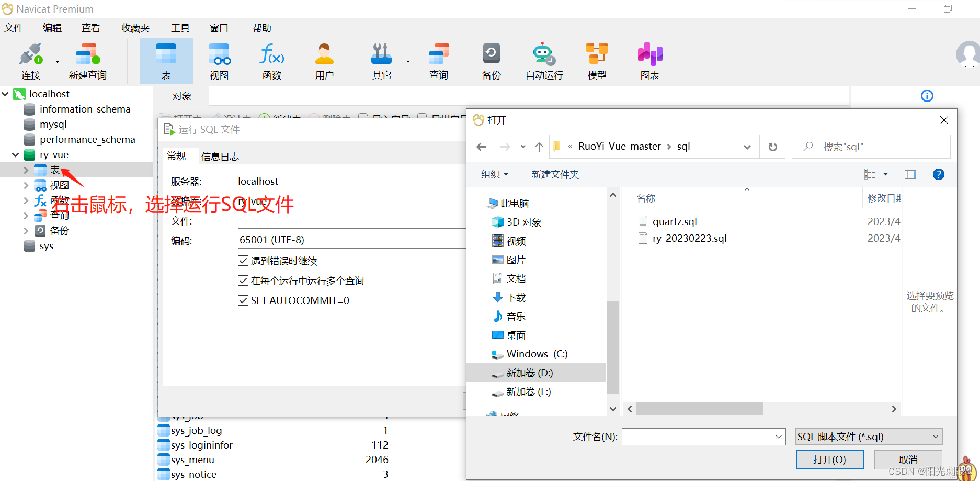Open the Charts (图表) toolbar icon
This screenshot has height=481, width=980.
[650, 61]
